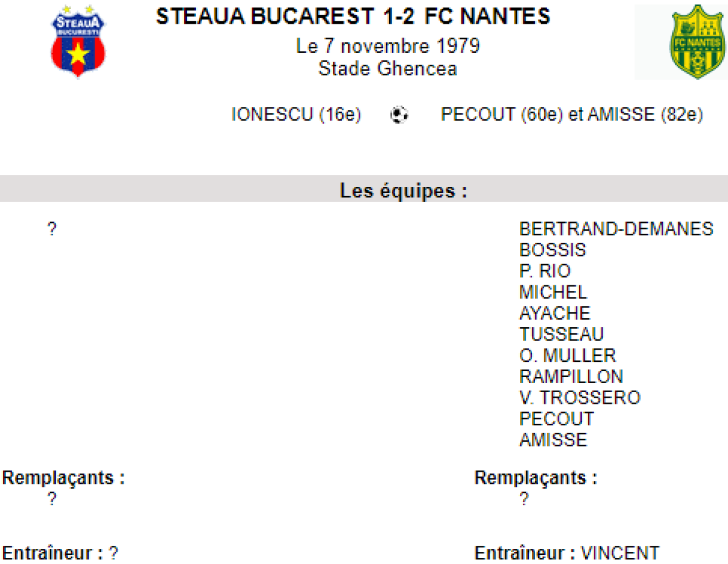Select the date Le 7 novembre 1979
728x564 pixels.
[388, 46]
